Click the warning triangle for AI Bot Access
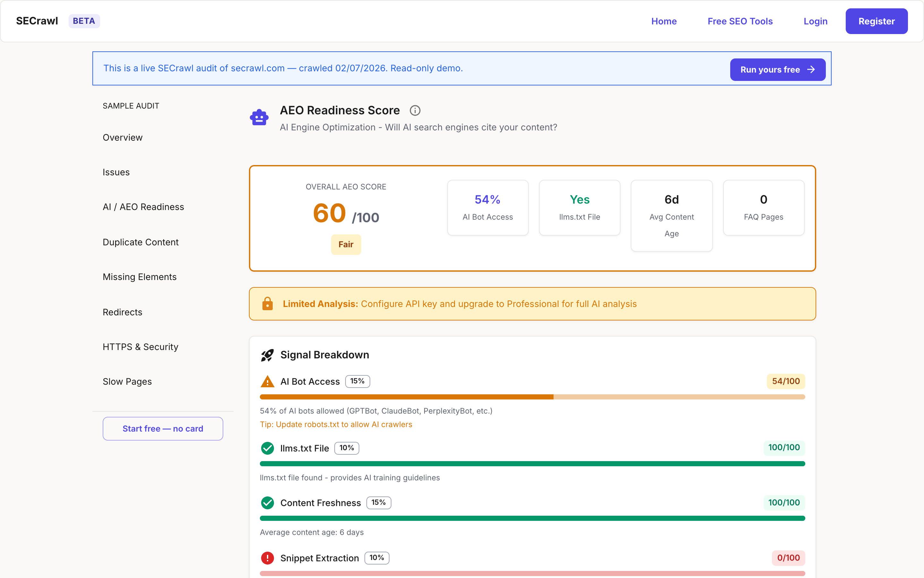 (267, 381)
